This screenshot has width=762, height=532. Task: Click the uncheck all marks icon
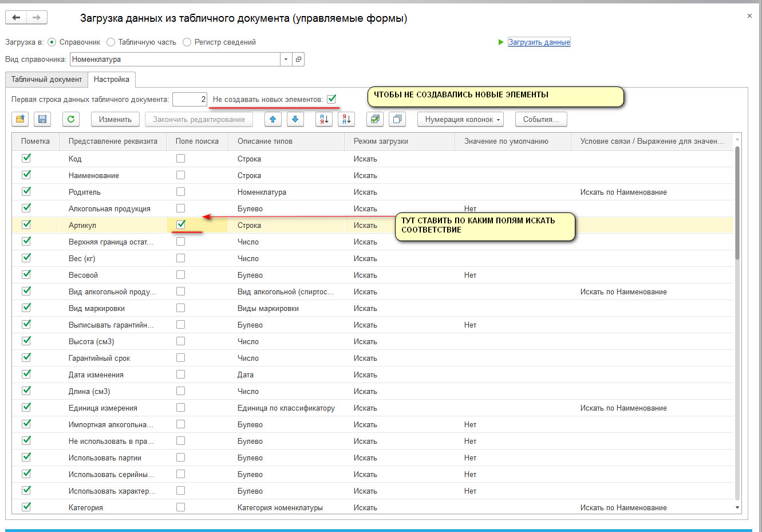point(397,119)
